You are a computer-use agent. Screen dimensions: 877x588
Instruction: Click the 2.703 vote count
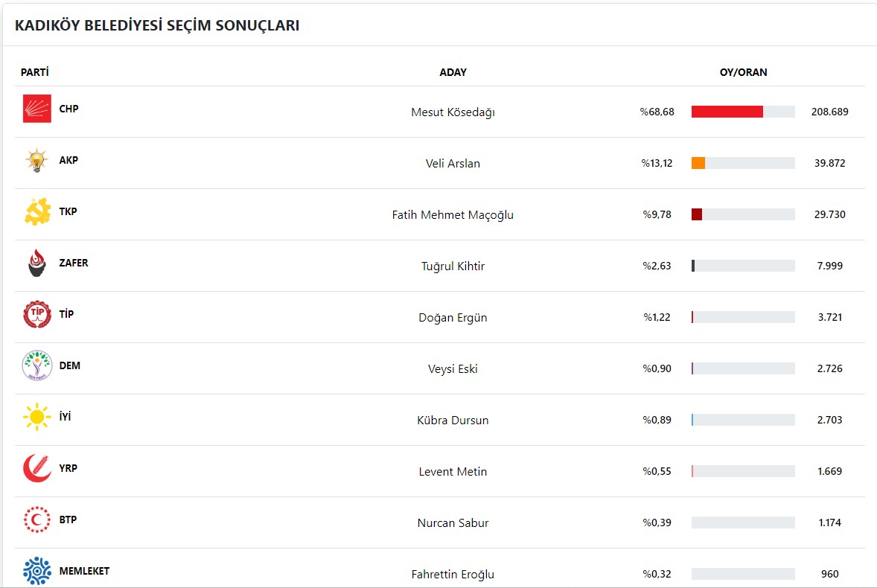pos(830,421)
